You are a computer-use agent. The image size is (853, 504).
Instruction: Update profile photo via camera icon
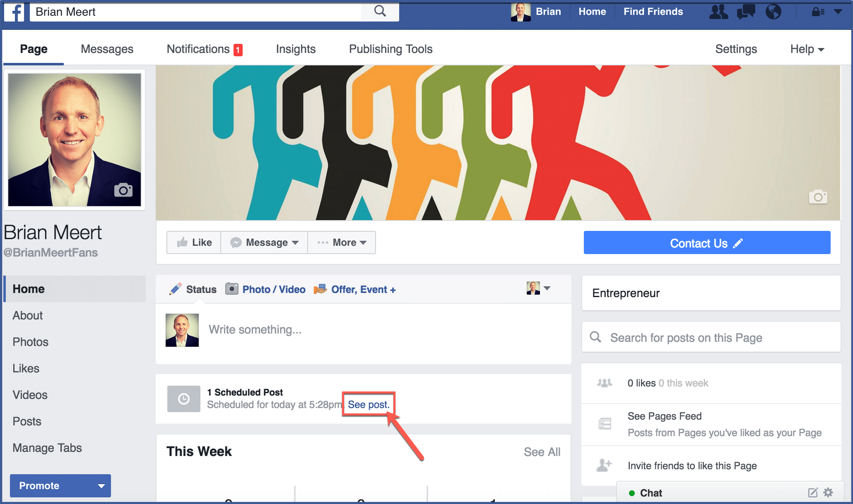(x=123, y=190)
